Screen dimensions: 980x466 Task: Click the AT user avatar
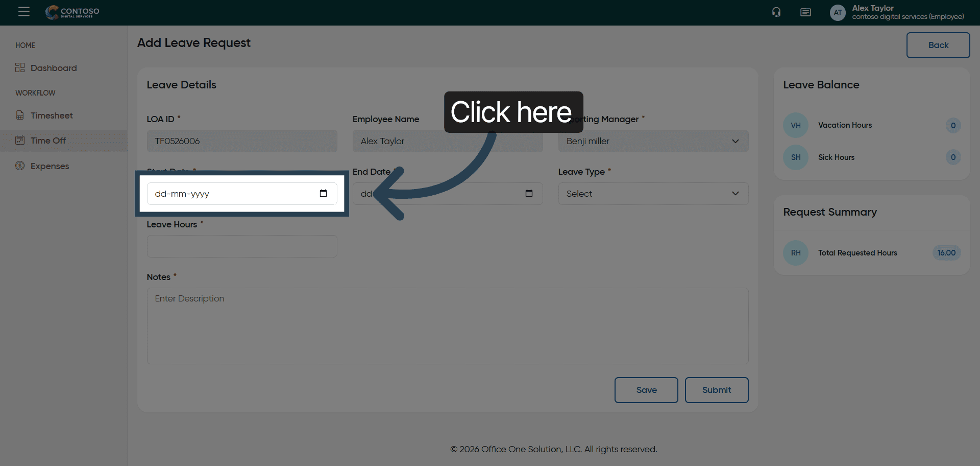coord(838,13)
